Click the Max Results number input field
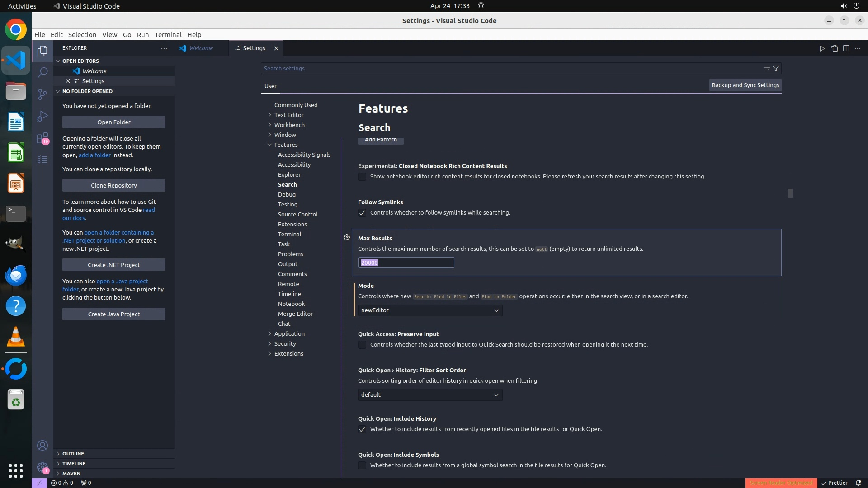Viewport: 868px width, 488px height. point(406,263)
